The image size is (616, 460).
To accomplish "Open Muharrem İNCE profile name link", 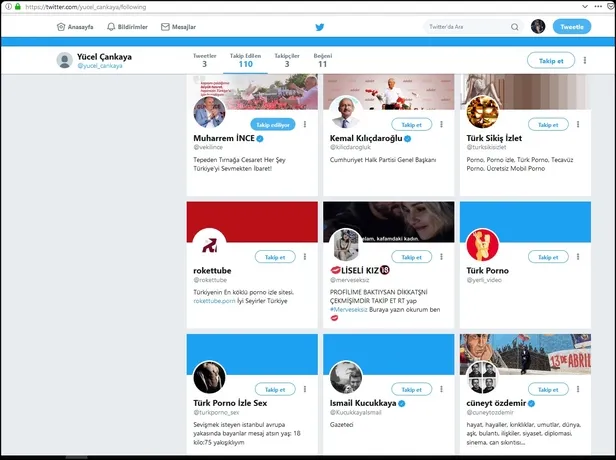I will (x=224, y=138).
